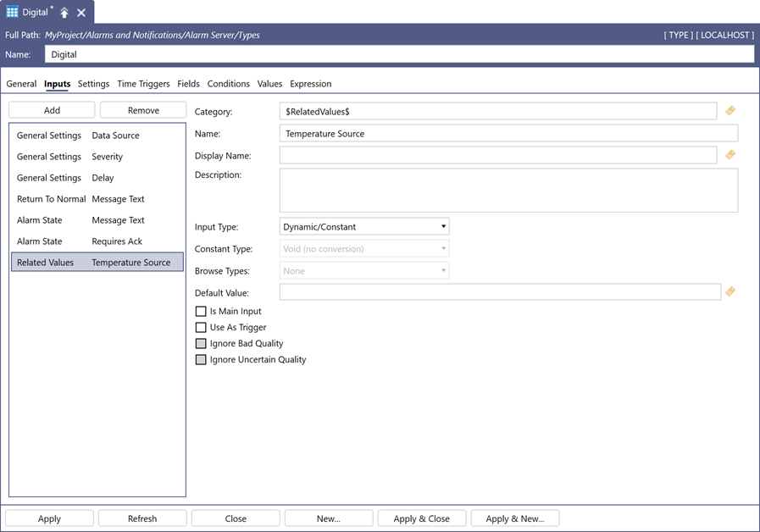Enable the Use As Trigger checkbox
The width and height of the screenshot is (760, 532).
[201, 327]
